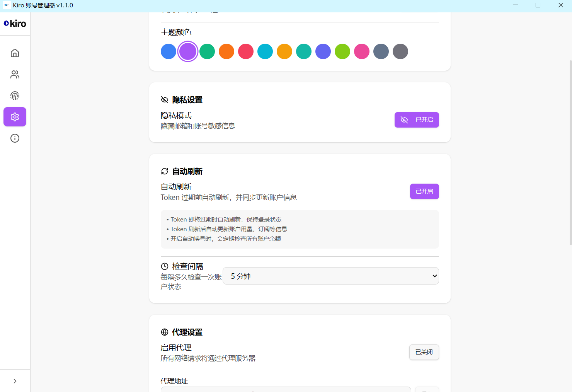This screenshot has height=392, width=572.
Task: Select the slate blue-gray theme swatch
Action: 381,51
